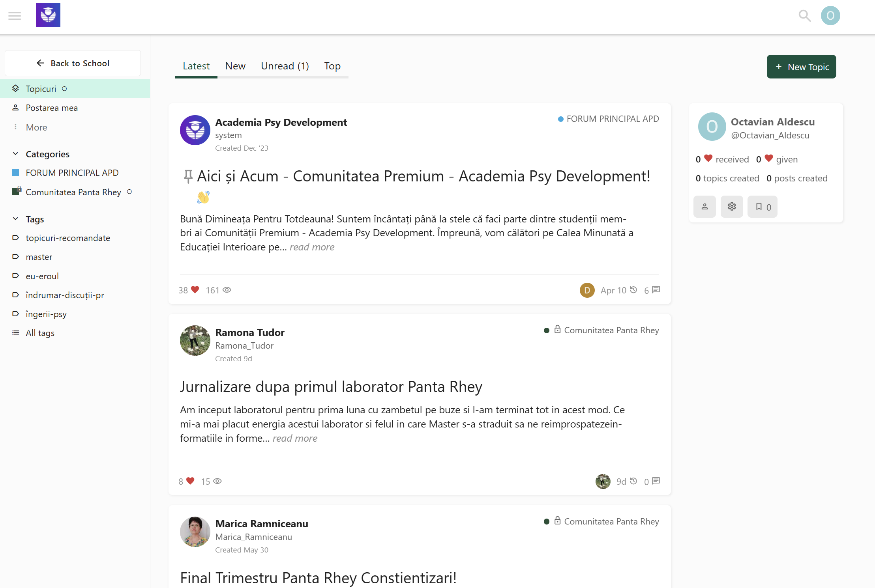The width and height of the screenshot is (875, 588).
Task: Collapse the Tags section
Action: [15, 219]
